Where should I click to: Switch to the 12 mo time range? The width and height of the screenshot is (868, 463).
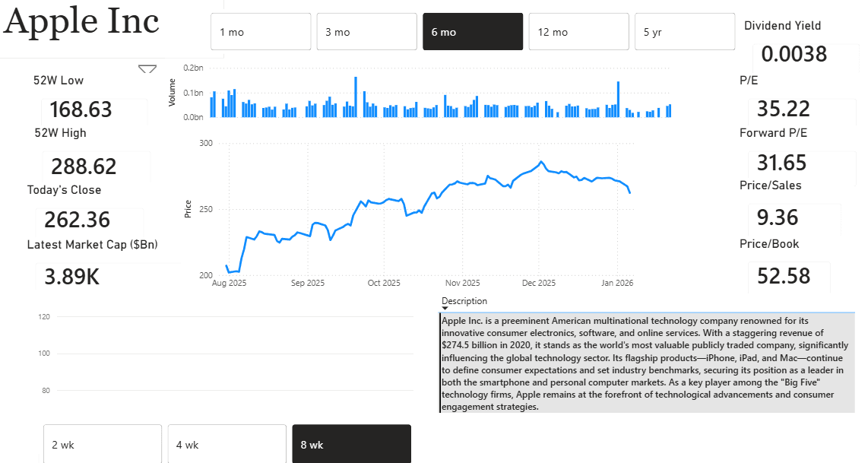(x=578, y=31)
